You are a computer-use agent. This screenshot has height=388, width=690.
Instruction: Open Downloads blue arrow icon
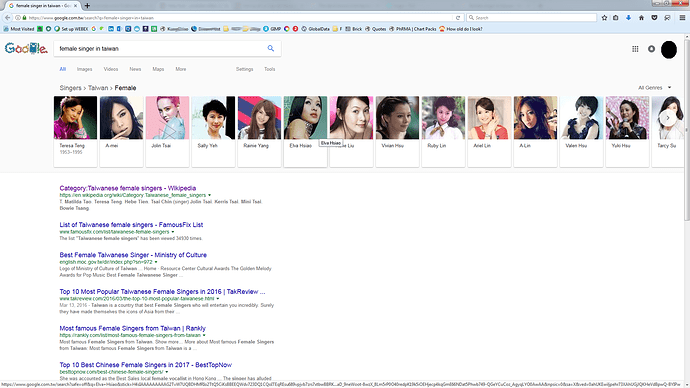[628, 18]
